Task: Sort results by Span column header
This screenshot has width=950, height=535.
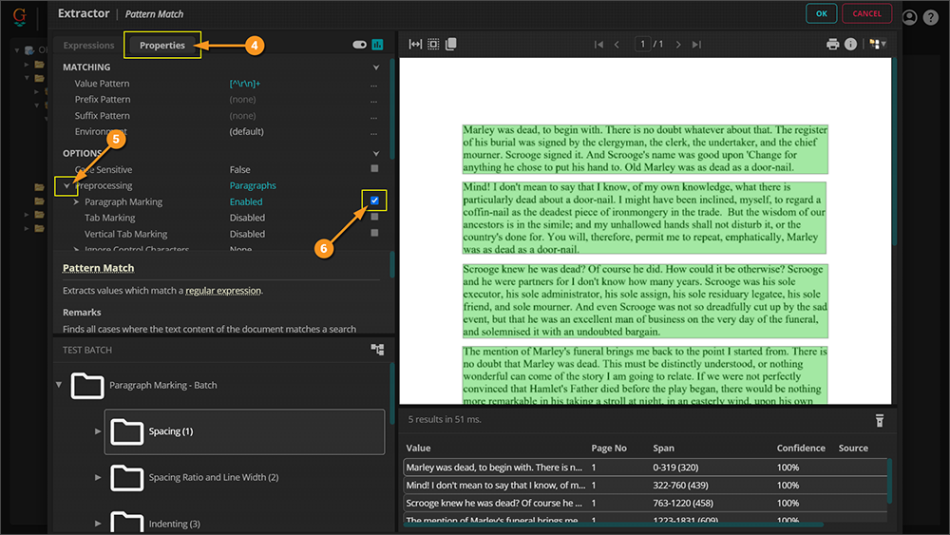Action: (x=663, y=448)
